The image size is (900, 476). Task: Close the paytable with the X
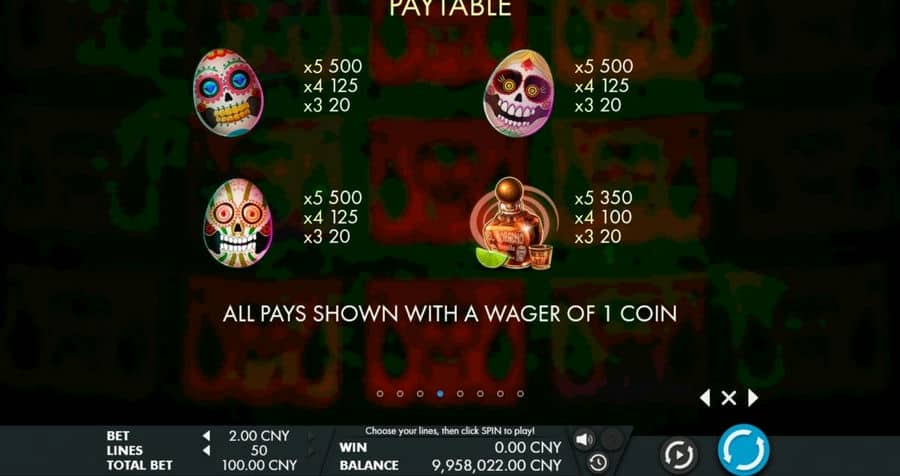[728, 398]
